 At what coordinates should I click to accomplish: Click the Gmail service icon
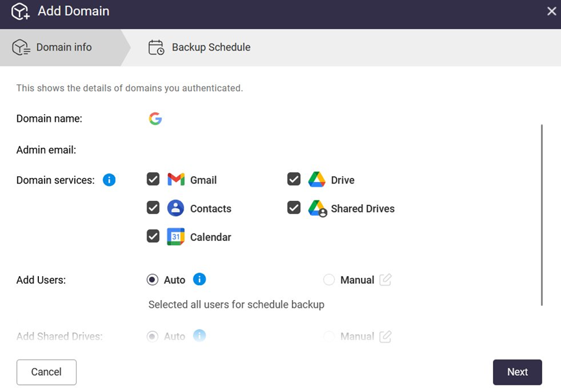[176, 179]
